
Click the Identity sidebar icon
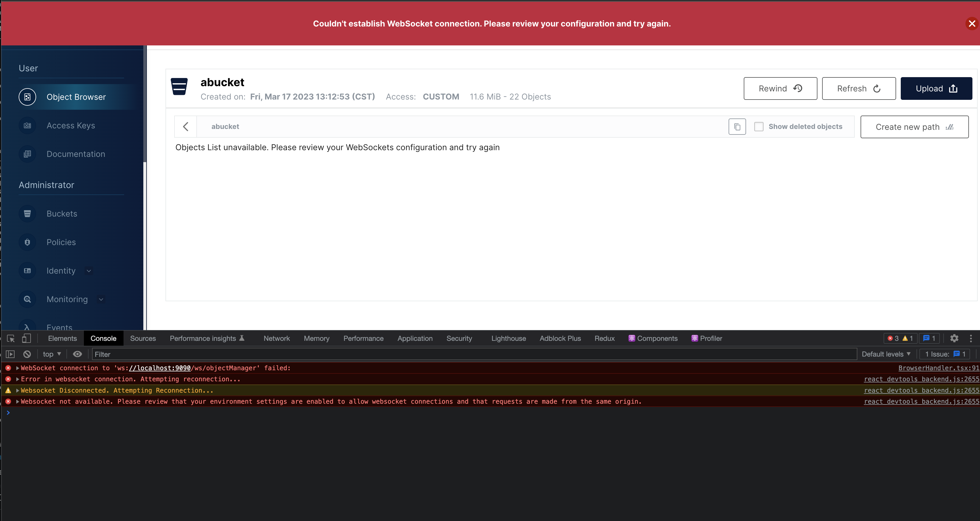coord(27,271)
